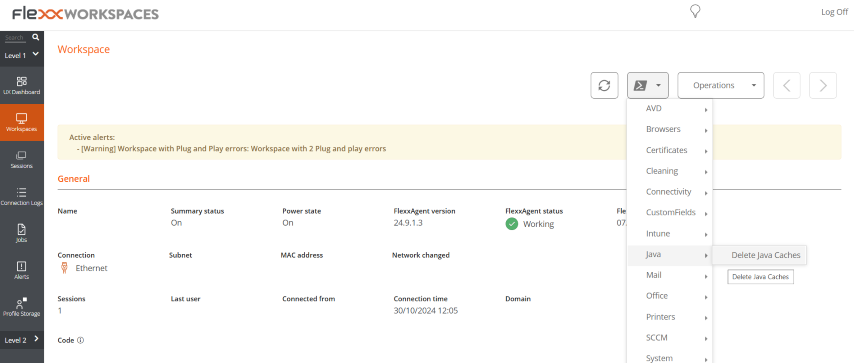Expand the Browsers submenu

coord(670,129)
